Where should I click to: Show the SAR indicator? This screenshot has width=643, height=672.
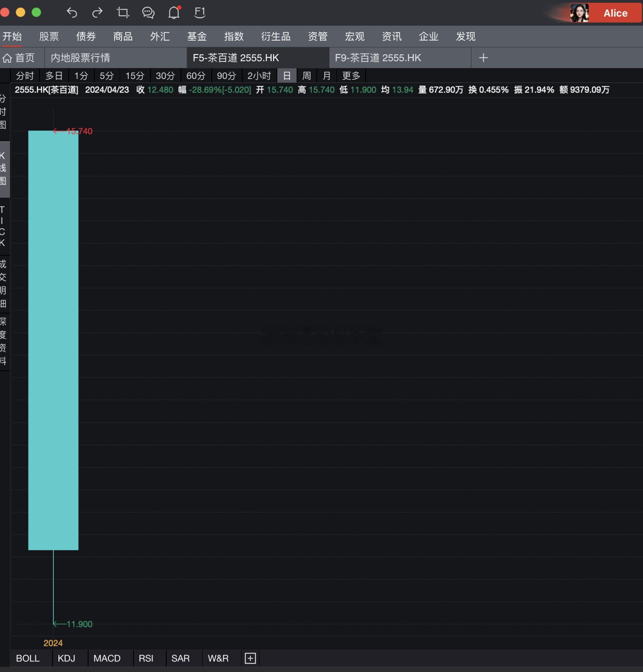coord(180,658)
